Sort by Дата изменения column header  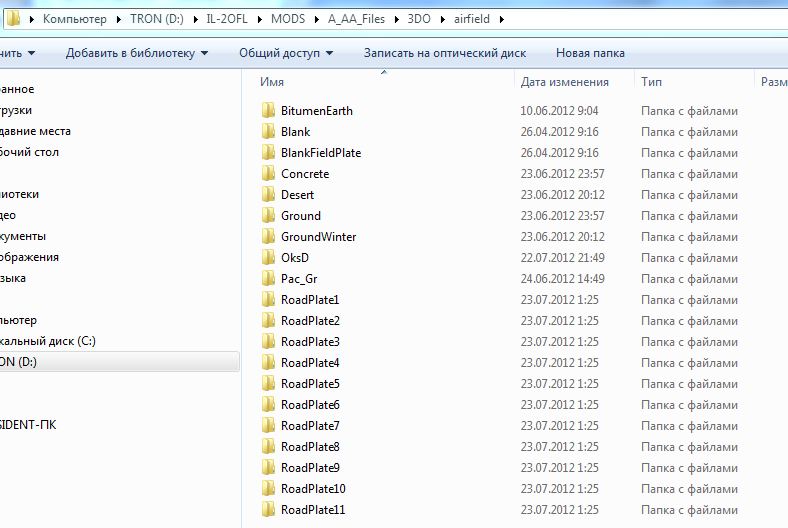[564, 82]
